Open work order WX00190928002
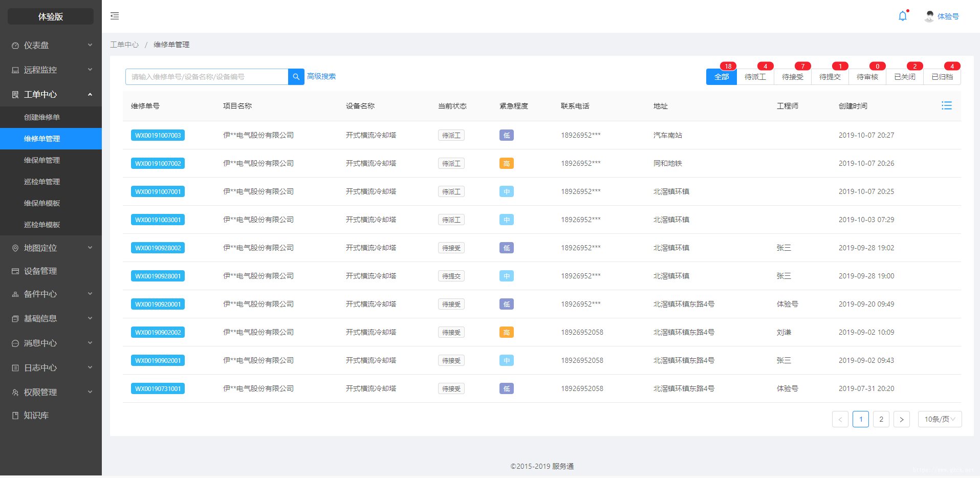 pyautogui.click(x=158, y=248)
